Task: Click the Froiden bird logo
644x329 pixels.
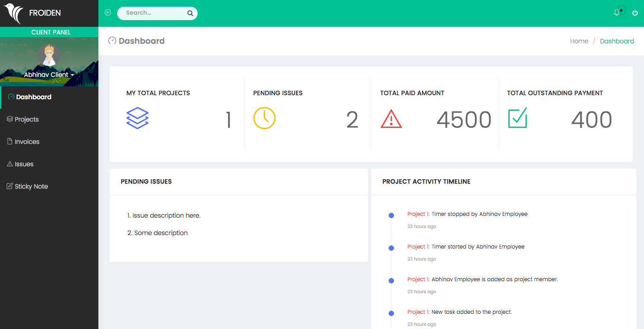Action: point(13,13)
